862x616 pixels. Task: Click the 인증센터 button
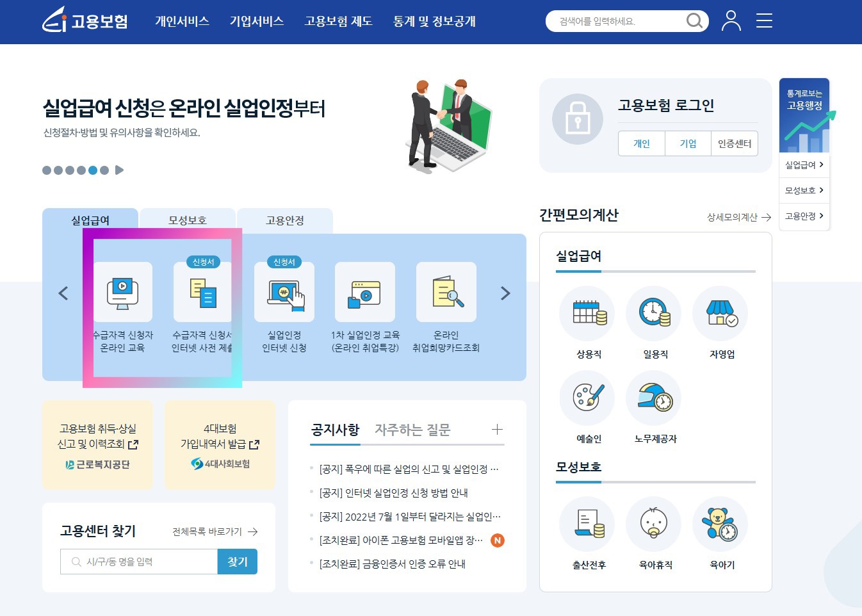point(735,143)
